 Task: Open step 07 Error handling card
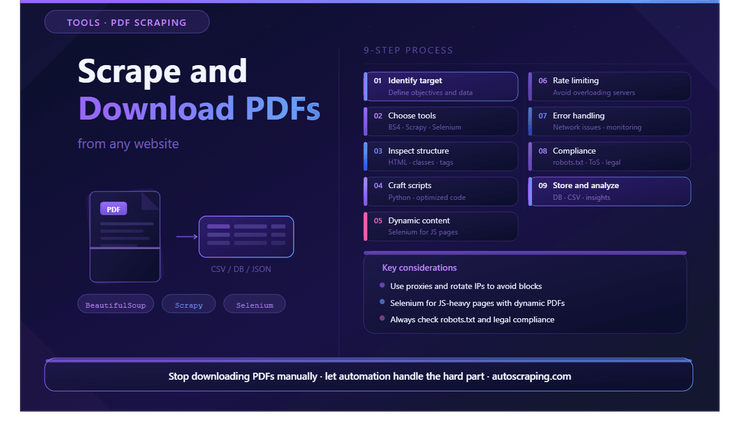(x=609, y=121)
